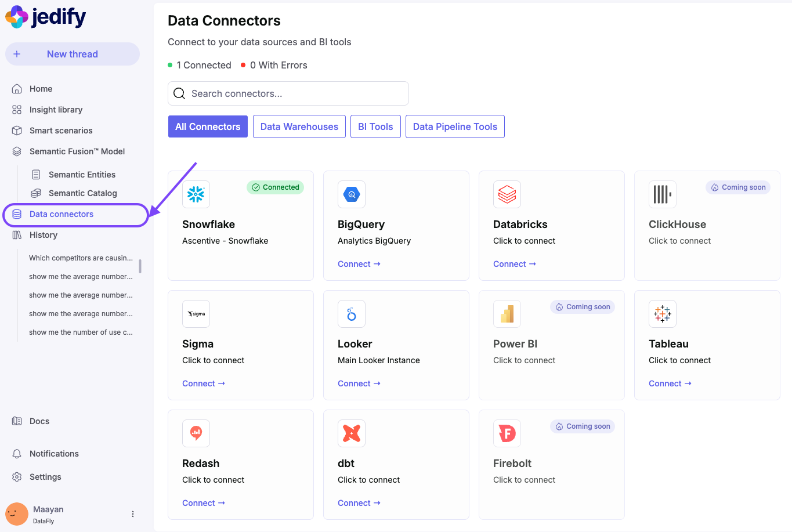Click the Connected badge on Snowflake
Viewport: 792px width, 532px height.
point(276,187)
